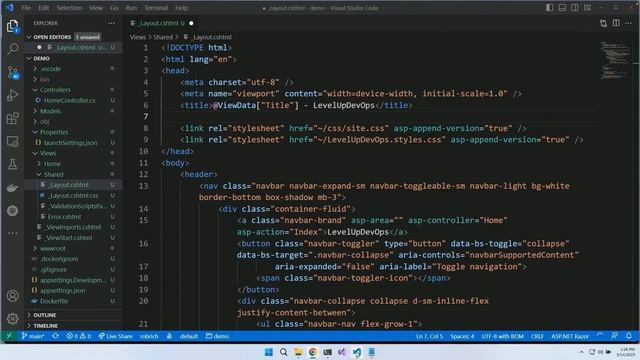Open the Testing flask view
Image resolution: width=640 pixels, height=360 pixels.
[x=13, y=164]
